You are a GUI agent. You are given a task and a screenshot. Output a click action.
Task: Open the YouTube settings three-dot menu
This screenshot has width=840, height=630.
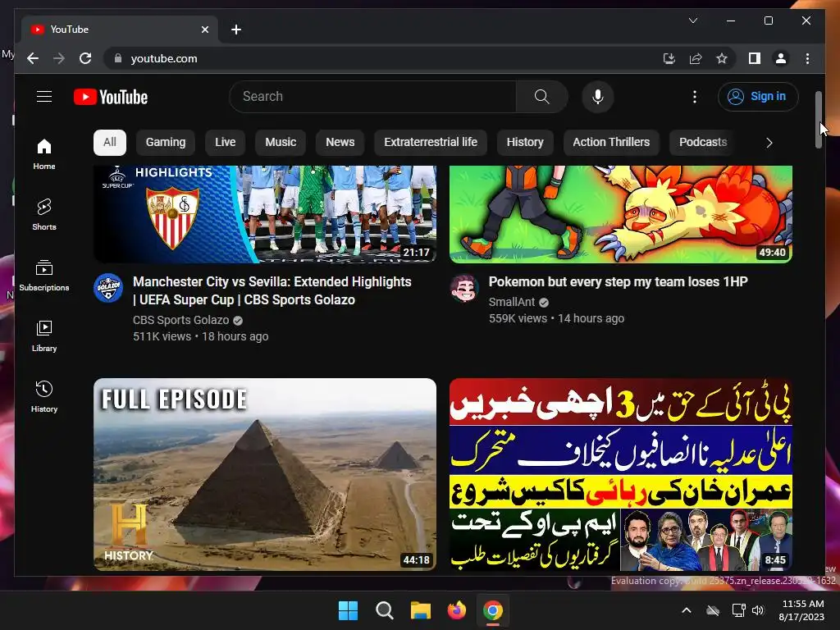[694, 97]
